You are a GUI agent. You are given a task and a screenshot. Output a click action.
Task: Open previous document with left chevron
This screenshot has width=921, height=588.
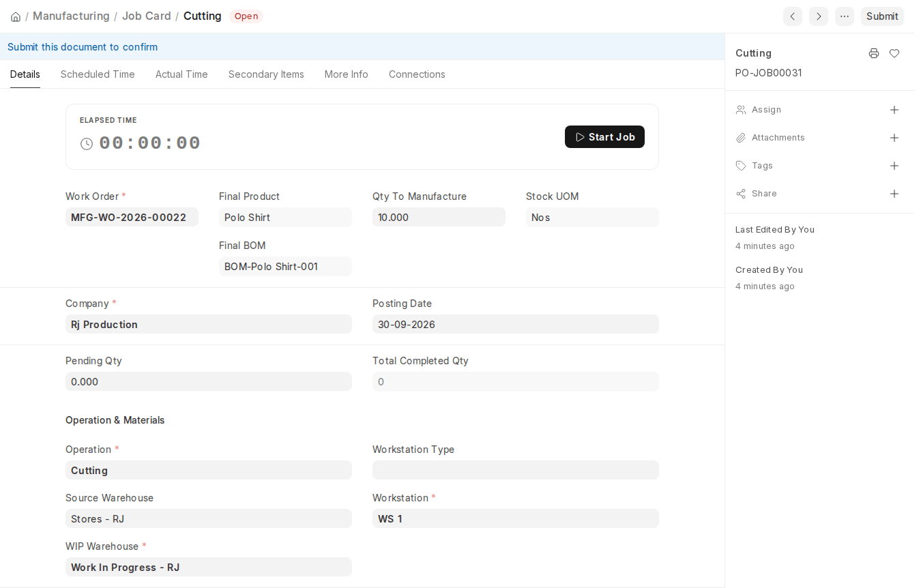(x=793, y=16)
